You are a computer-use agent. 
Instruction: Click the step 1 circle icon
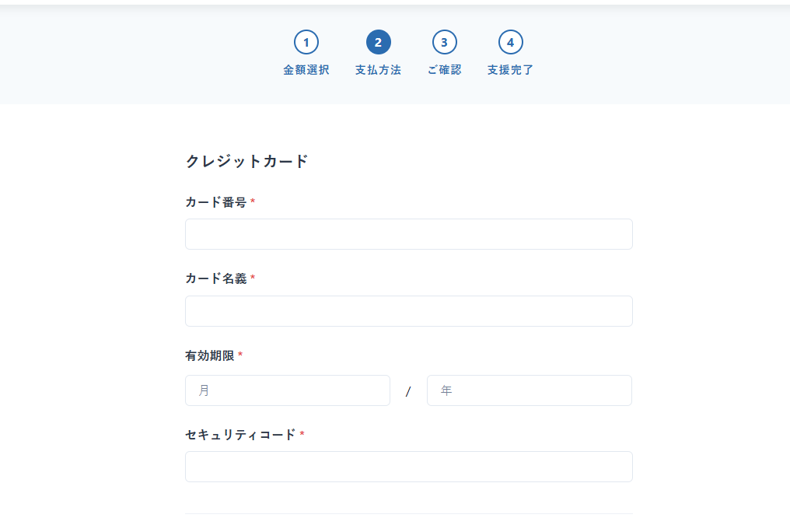(x=306, y=42)
